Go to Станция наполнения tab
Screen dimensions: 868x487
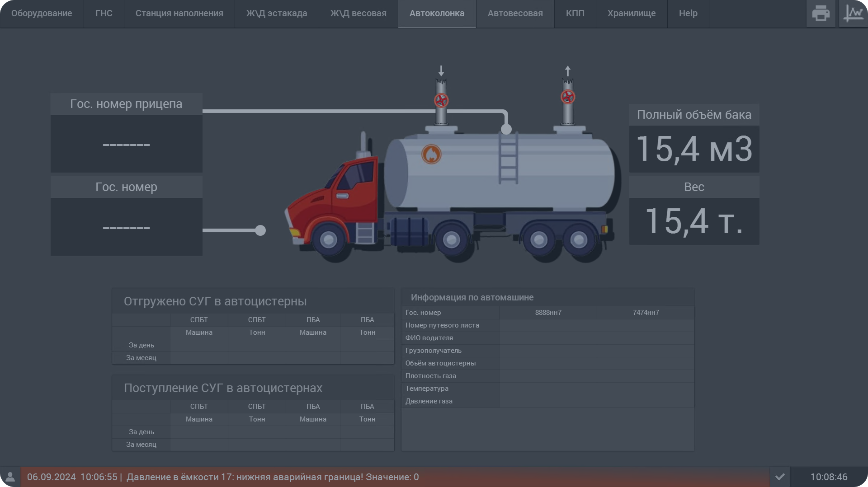[x=179, y=14]
